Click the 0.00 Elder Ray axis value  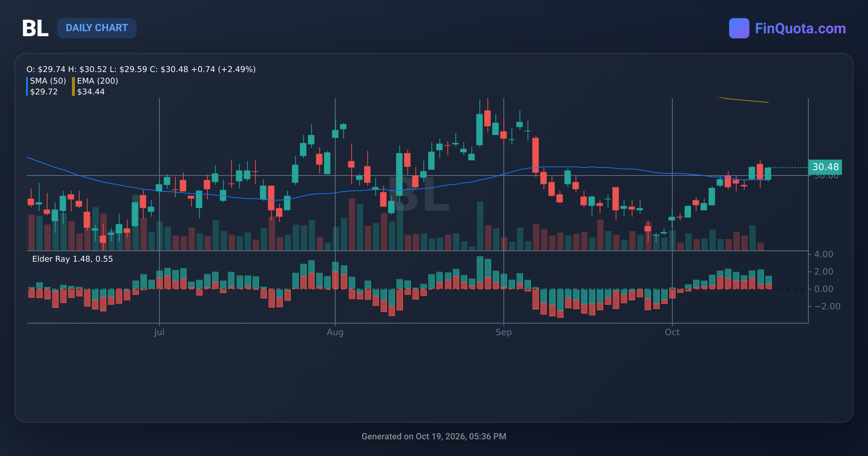point(824,289)
